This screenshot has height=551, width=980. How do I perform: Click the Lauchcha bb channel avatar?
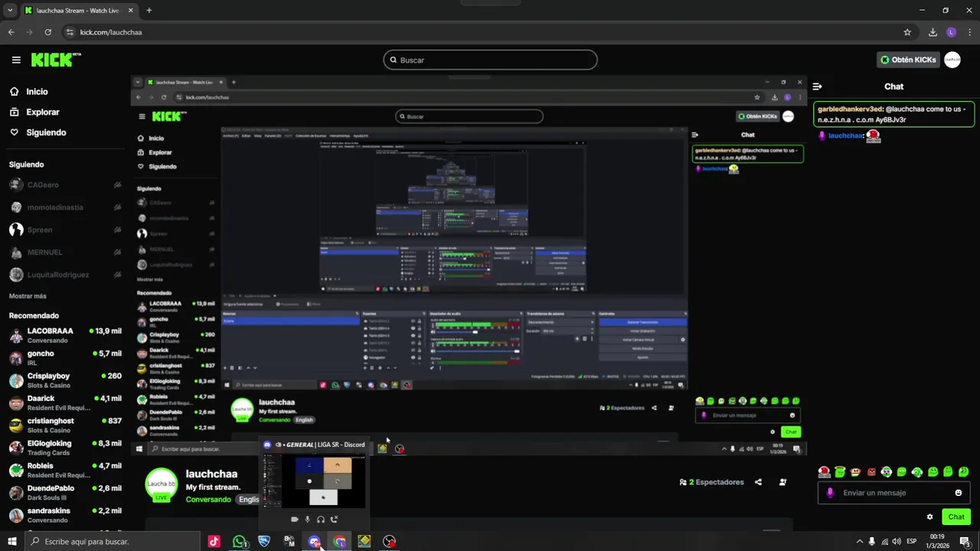tap(162, 484)
